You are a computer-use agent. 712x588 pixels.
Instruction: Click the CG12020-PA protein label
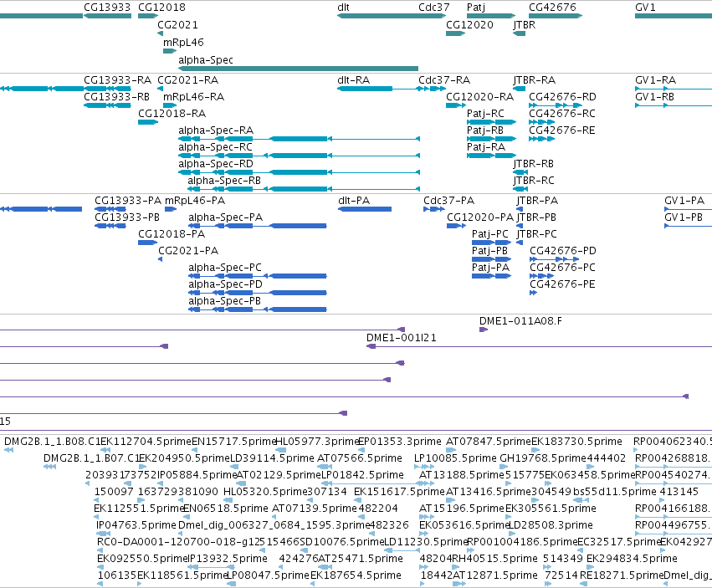480,217
